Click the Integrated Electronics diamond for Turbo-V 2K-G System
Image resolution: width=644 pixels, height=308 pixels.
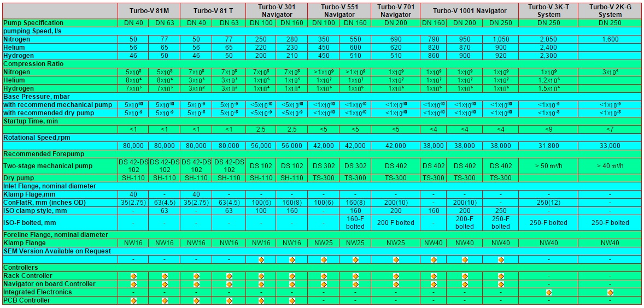point(610,292)
